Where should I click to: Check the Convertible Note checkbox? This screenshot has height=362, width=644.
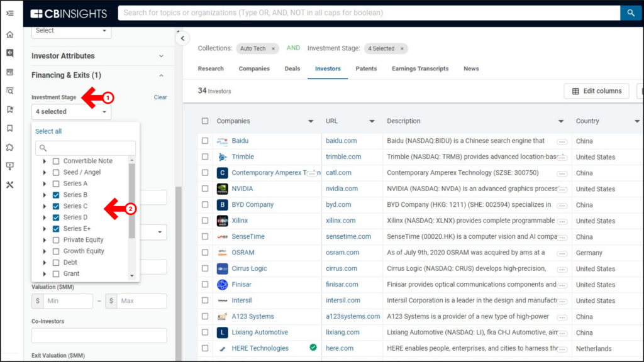(56, 162)
